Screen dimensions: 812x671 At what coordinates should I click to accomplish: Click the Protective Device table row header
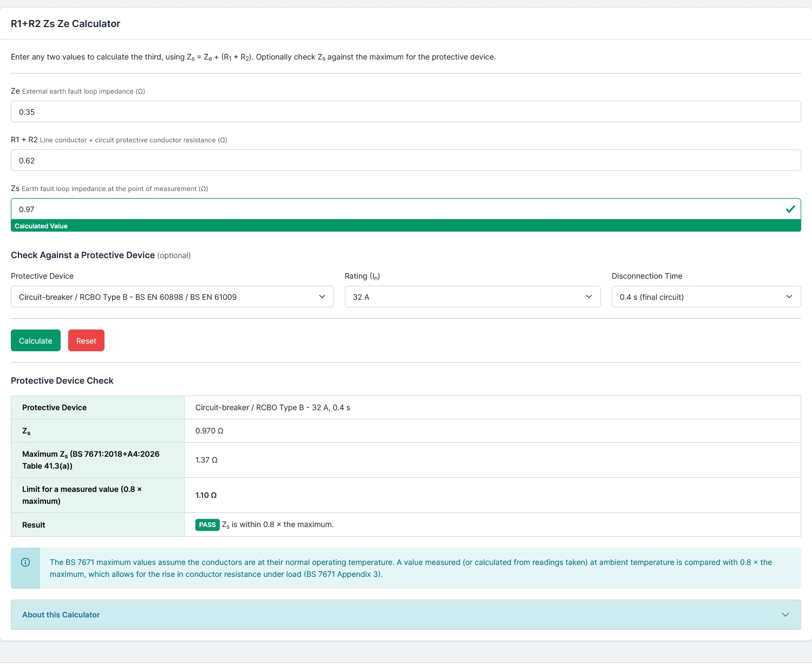coord(98,407)
